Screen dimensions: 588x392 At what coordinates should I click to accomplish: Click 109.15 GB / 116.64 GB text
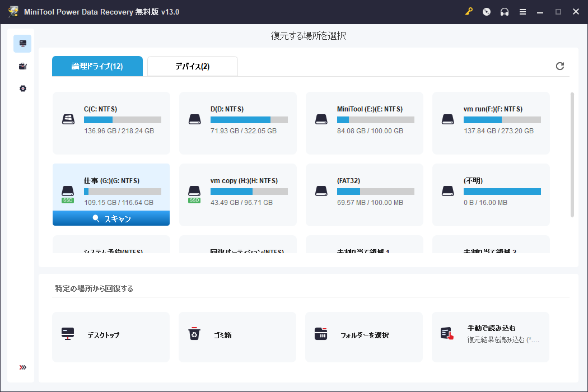pyautogui.click(x=119, y=203)
